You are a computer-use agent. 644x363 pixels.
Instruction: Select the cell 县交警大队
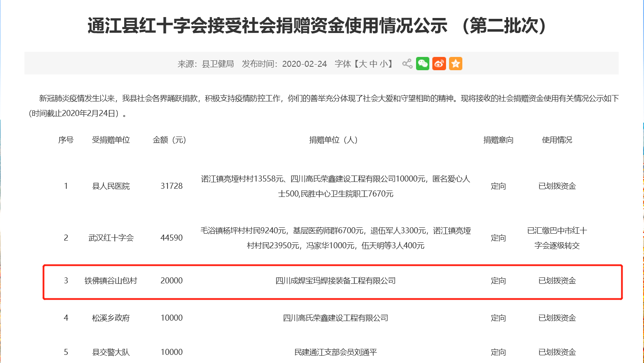111,352
